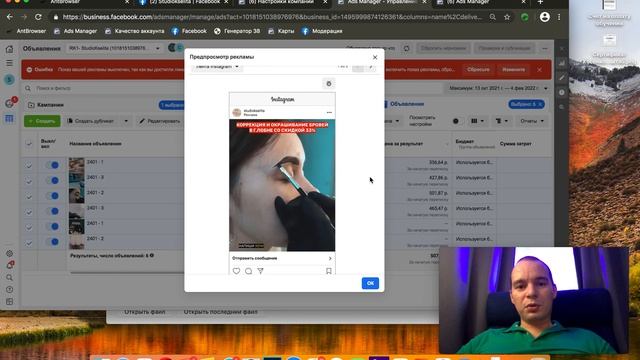Dismiss the red error banner
Viewport: 640px width, 360px height.
point(539,70)
